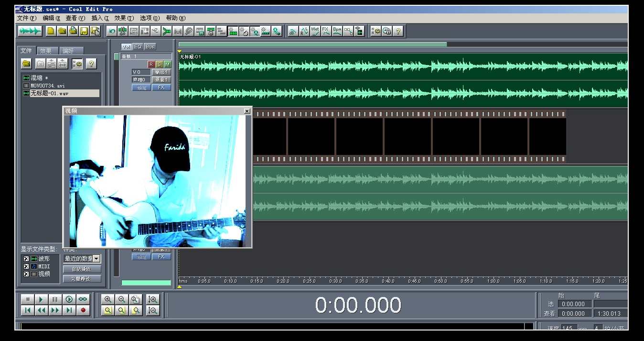Toggle the 波形 waveform file type checkbox
The image size is (644, 341).
click(x=26, y=259)
